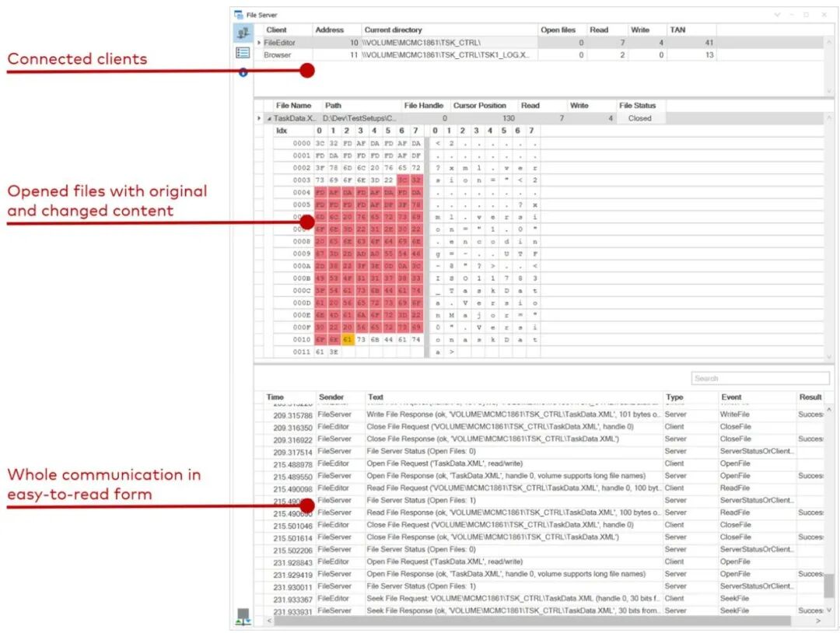
Task: Click the log vertical scrollbar thumb
Action: [x=829, y=585]
